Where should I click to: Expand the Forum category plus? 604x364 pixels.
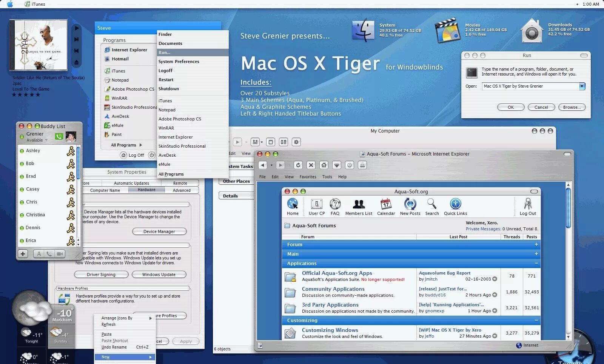[536, 244]
